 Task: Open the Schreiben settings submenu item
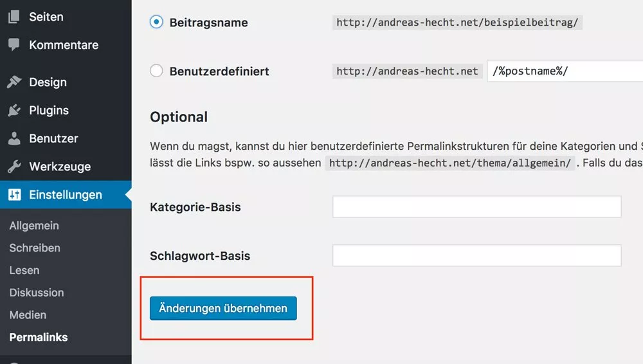35,248
